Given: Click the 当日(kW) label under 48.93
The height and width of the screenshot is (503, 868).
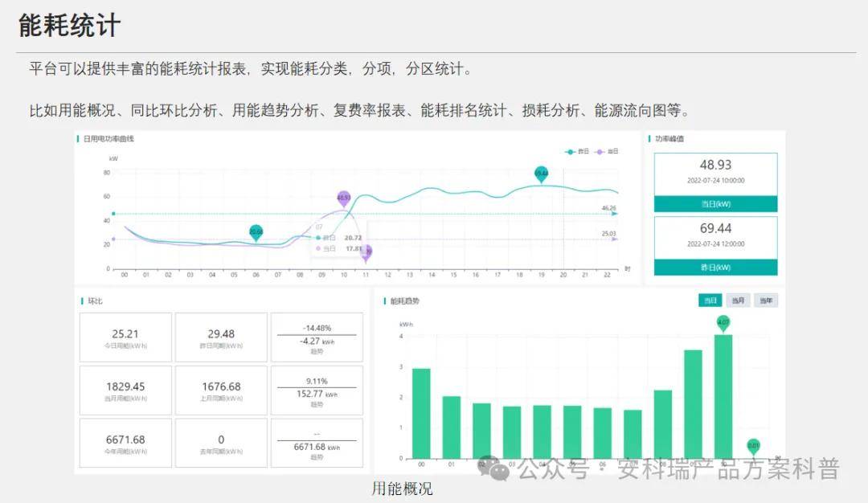Looking at the screenshot, I should click(714, 203).
